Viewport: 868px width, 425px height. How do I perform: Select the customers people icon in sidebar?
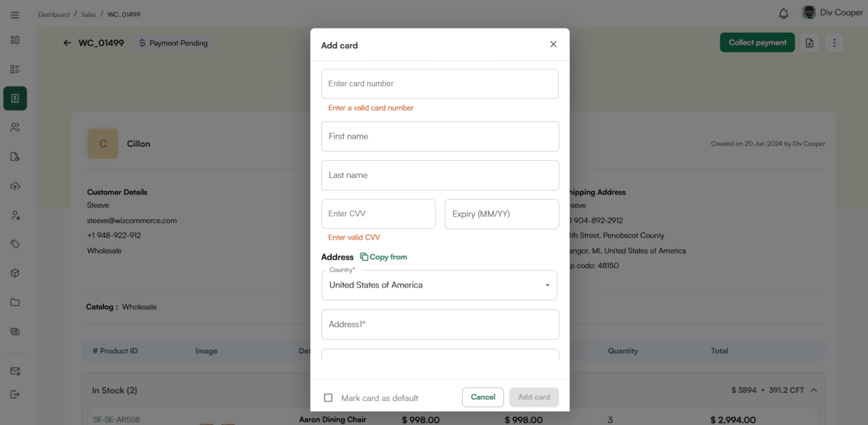pyautogui.click(x=15, y=127)
